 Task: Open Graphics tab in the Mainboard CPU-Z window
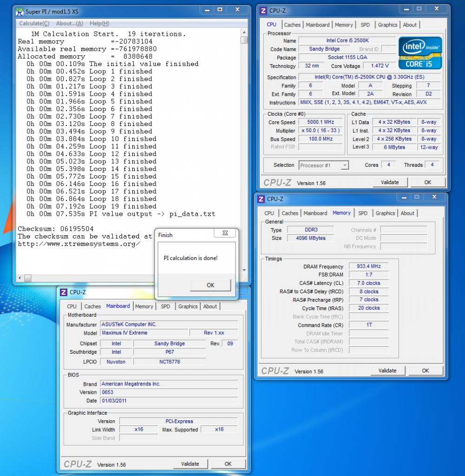(x=188, y=306)
